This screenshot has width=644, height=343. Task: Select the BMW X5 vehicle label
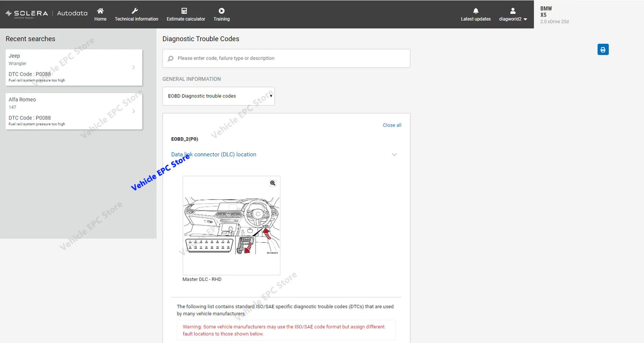(x=546, y=12)
